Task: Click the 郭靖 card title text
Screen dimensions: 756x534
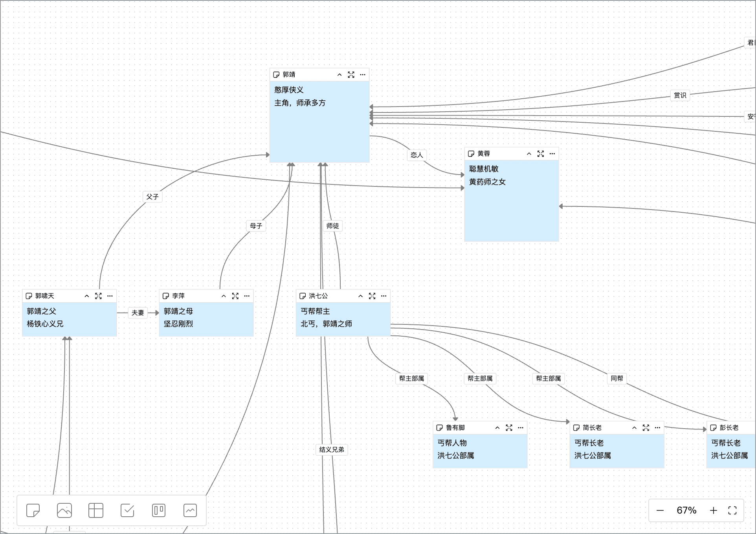Action: [289, 75]
